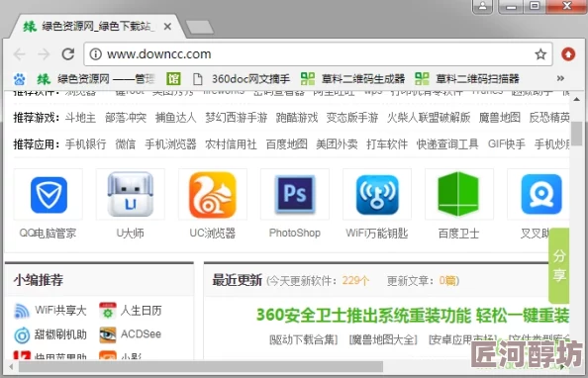588x378 pixels.
Task: Open 360doc网文摘手 bookmark
Action: (x=242, y=79)
